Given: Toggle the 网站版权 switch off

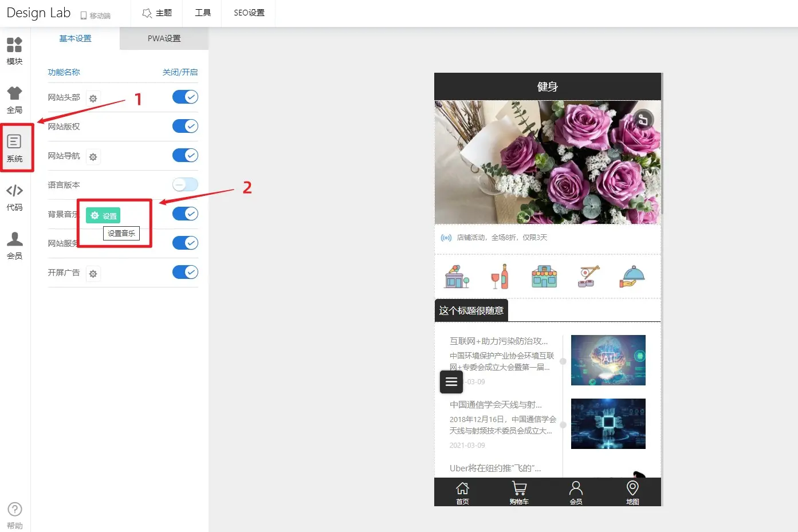Looking at the screenshot, I should [185, 126].
